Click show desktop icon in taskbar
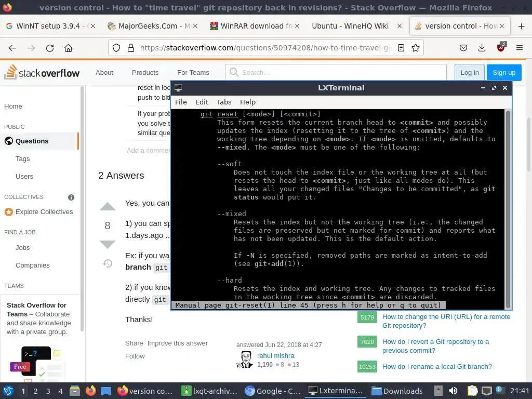This screenshot has height=399, width=532. tap(106, 391)
